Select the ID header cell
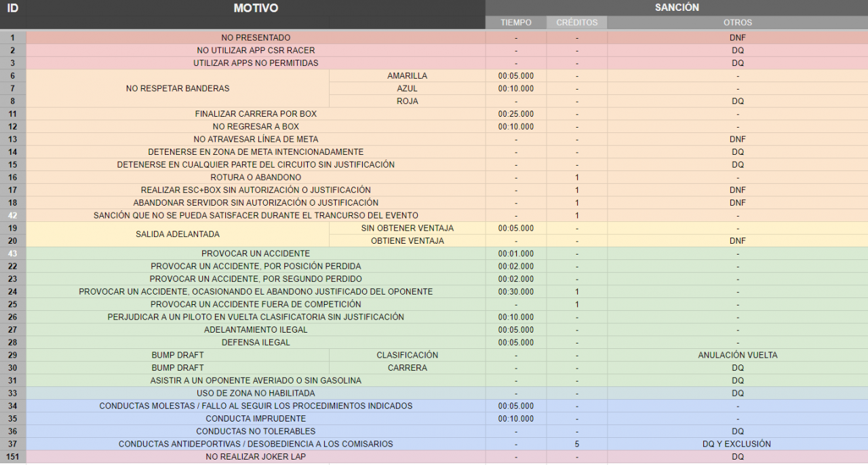Viewport: 868px width, 465px height. (x=13, y=8)
